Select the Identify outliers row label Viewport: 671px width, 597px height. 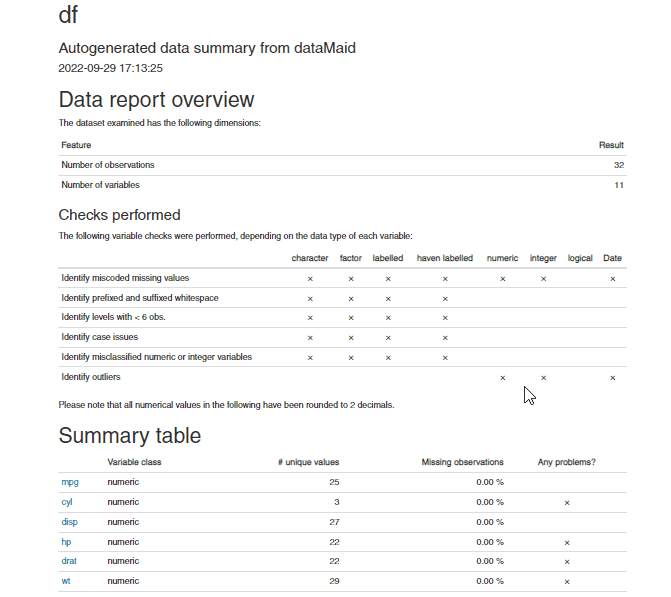(91, 377)
